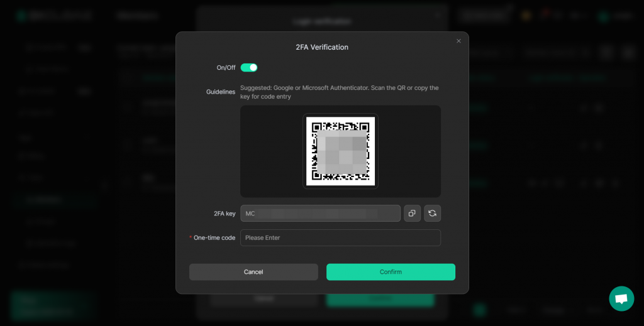Select the 2FA key text field
Screen dimensions: 644x326
pyautogui.click(x=320, y=214)
